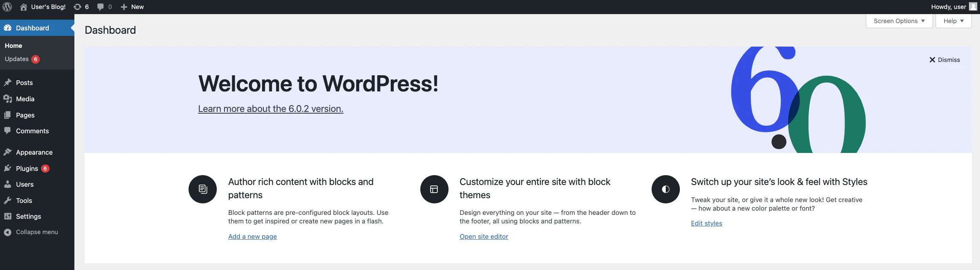Dismiss the Welcome to WordPress panel

[x=945, y=60]
